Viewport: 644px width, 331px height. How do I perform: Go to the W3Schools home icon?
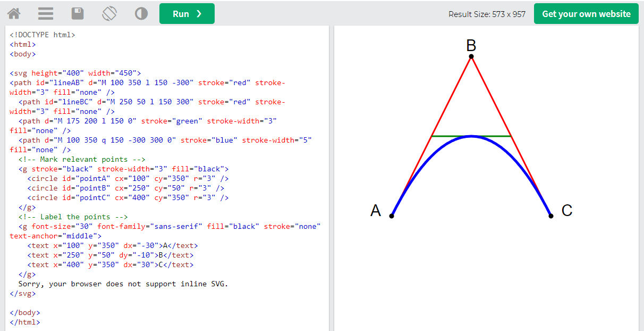(14, 13)
